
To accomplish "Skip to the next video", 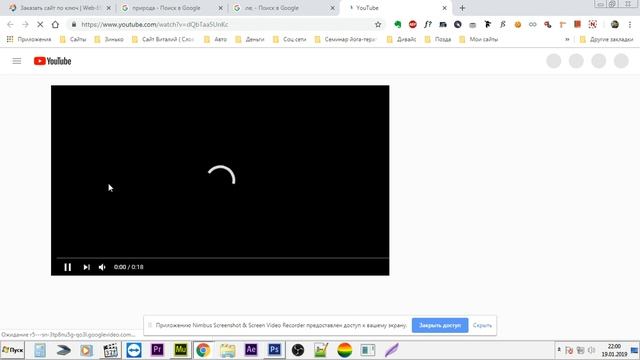I will (87, 267).
